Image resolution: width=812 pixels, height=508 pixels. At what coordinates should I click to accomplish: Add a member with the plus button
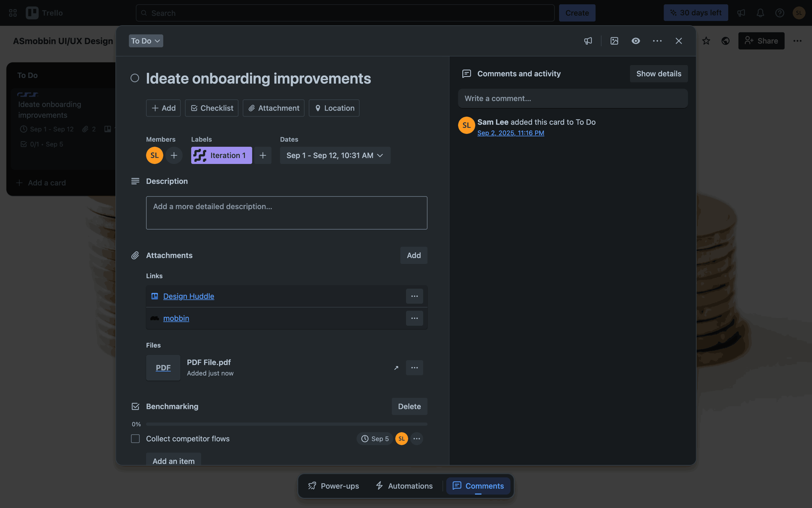[174, 155]
